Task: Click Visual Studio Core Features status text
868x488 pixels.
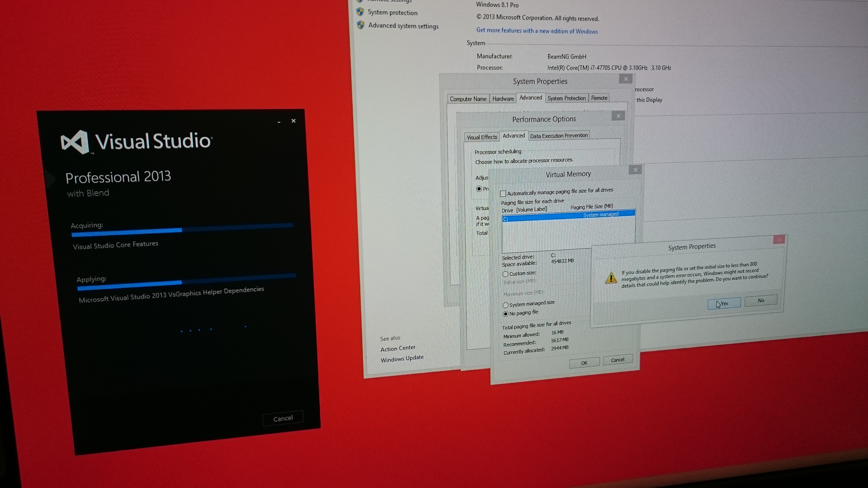Action: pos(116,245)
